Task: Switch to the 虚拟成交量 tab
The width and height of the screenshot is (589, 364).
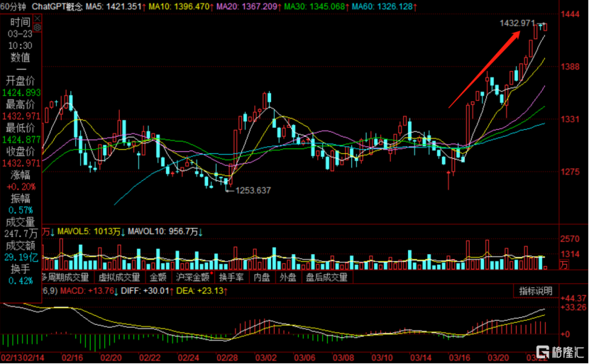Action: click(x=119, y=277)
